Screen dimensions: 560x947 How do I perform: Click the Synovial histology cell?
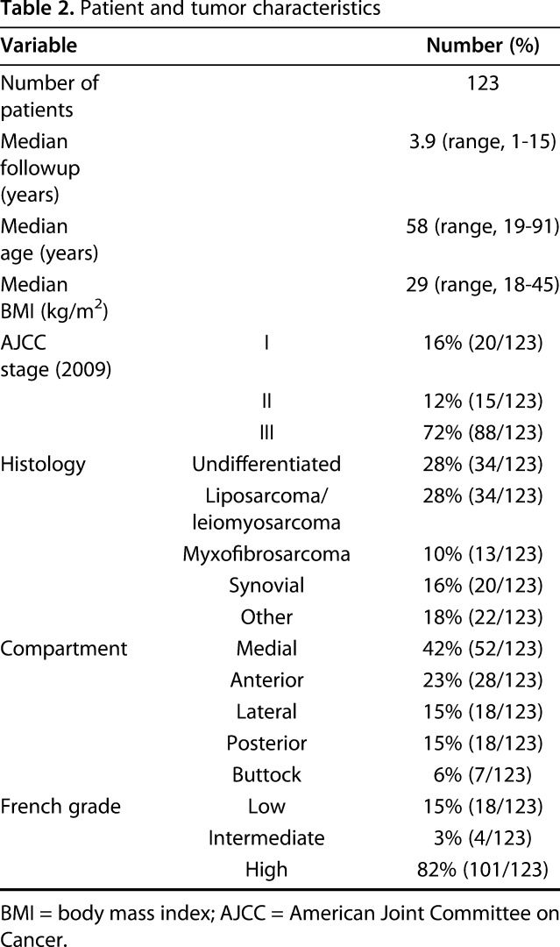click(266, 586)
